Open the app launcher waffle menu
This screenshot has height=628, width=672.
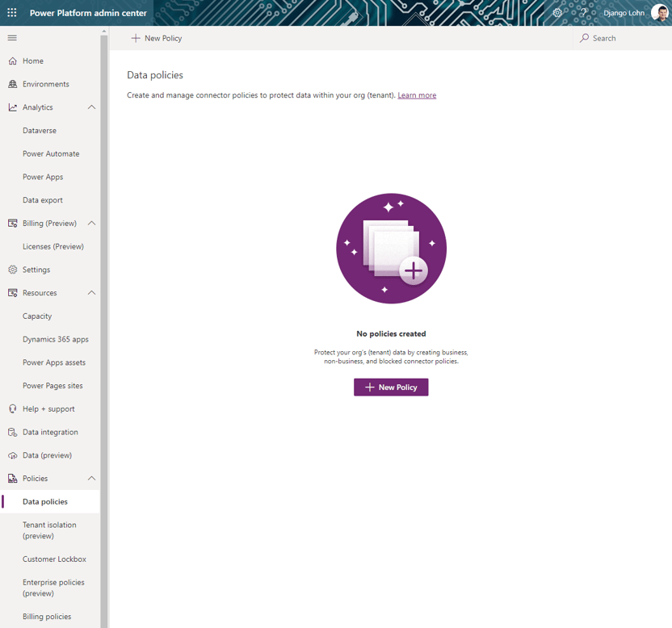tap(11, 12)
